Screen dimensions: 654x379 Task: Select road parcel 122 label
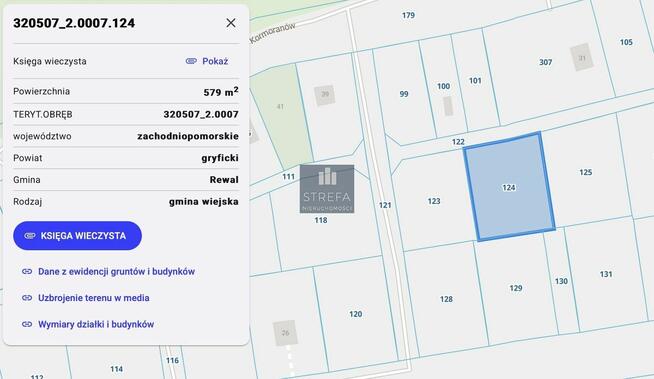458,142
